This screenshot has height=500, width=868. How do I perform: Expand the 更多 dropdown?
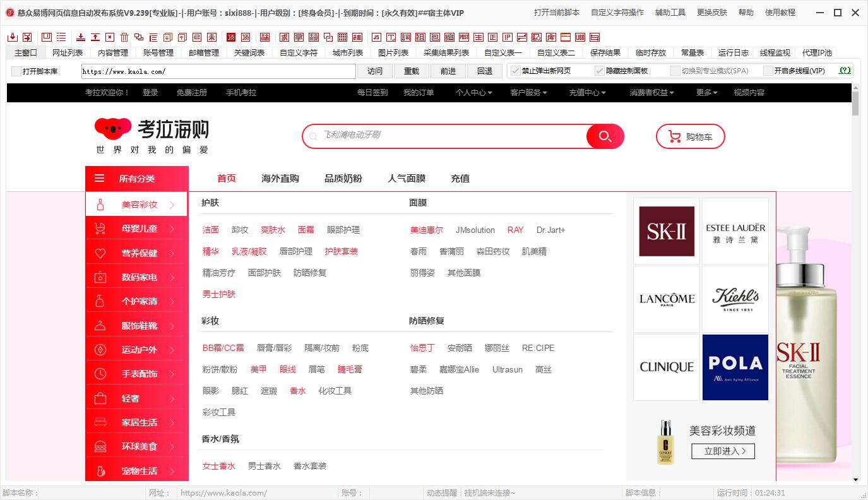[x=707, y=93]
